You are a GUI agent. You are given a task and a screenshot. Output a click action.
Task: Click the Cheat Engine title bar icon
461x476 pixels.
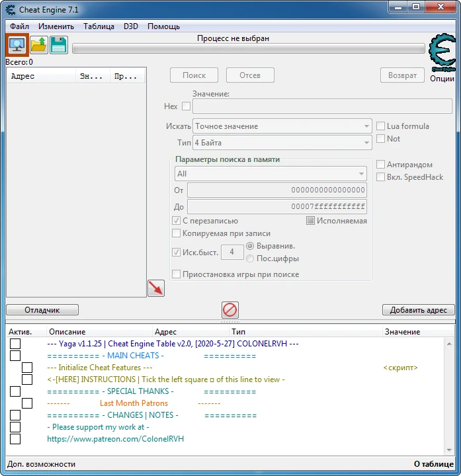11,10
